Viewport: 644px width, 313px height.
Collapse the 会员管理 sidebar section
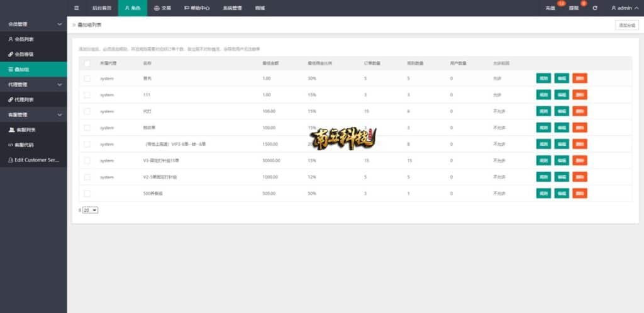pyautogui.click(x=33, y=24)
